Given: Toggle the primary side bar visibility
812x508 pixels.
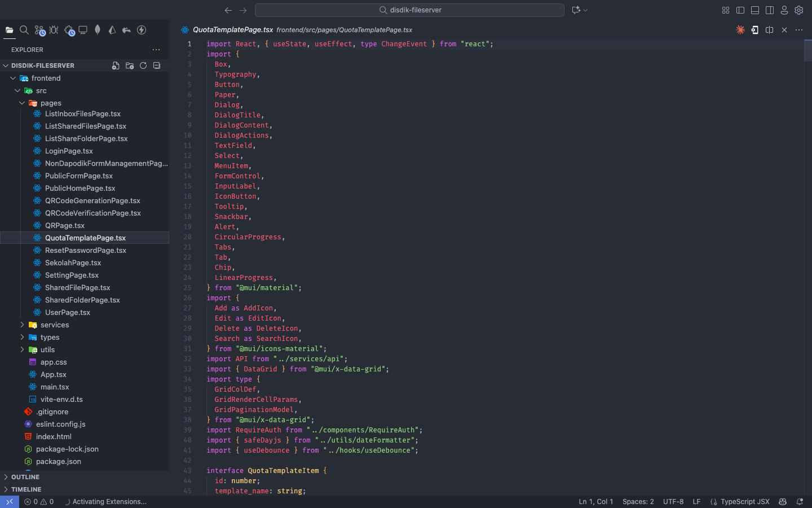Looking at the screenshot, I should tap(740, 10).
